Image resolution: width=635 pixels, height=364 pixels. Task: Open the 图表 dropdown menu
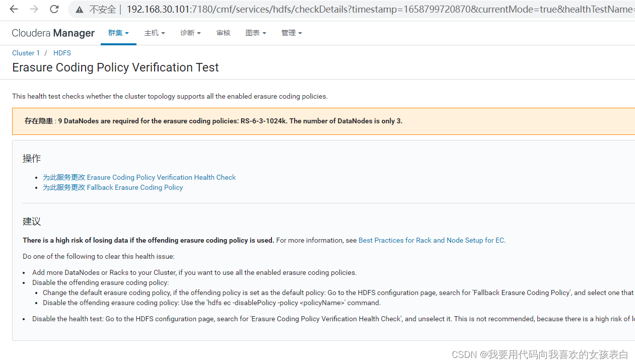point(256,33)
